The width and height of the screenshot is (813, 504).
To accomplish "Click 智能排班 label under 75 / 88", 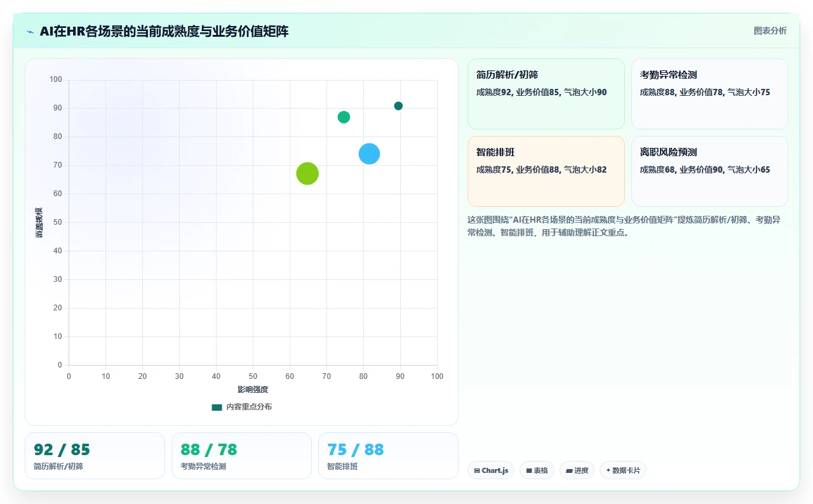I will click(x=342, y=467).
